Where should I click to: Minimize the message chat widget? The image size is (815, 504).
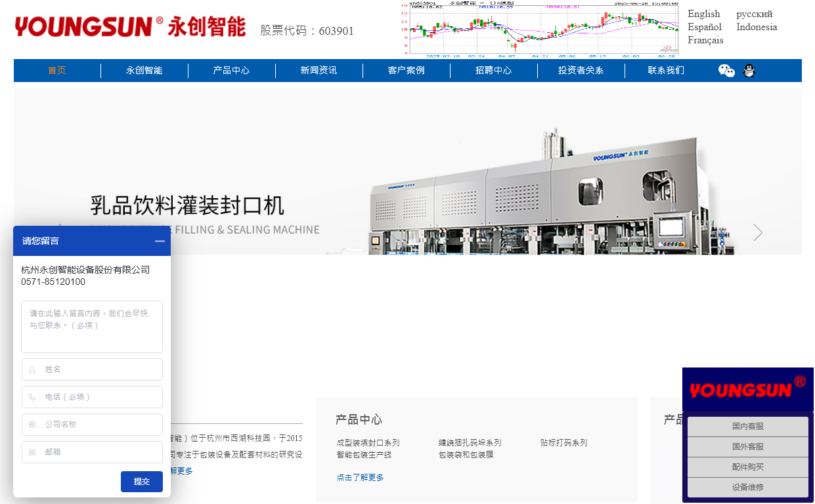[160, 241]
